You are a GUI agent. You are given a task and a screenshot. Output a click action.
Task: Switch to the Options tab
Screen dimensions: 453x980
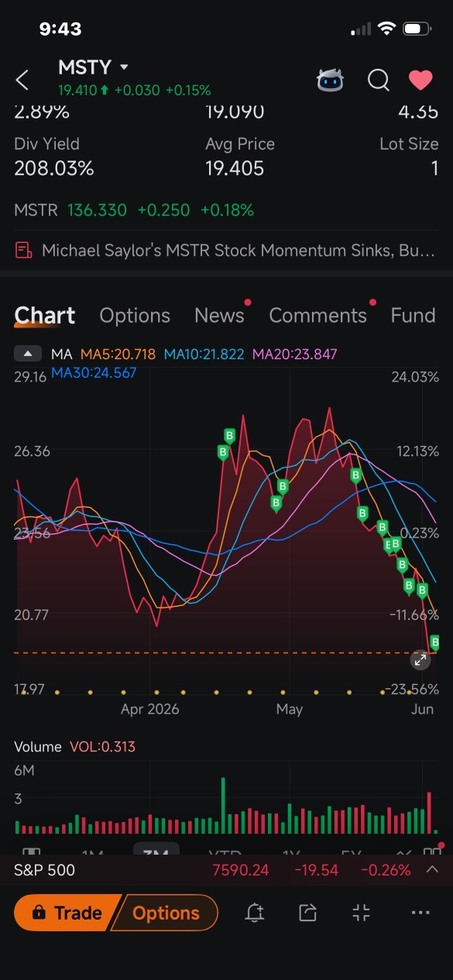(x=135, y=316)
